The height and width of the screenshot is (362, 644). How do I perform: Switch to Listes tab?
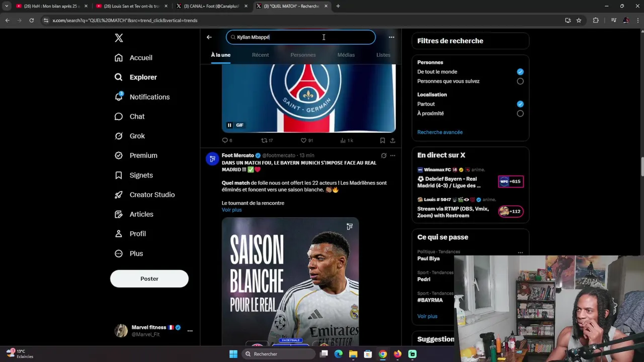[383, 55]
